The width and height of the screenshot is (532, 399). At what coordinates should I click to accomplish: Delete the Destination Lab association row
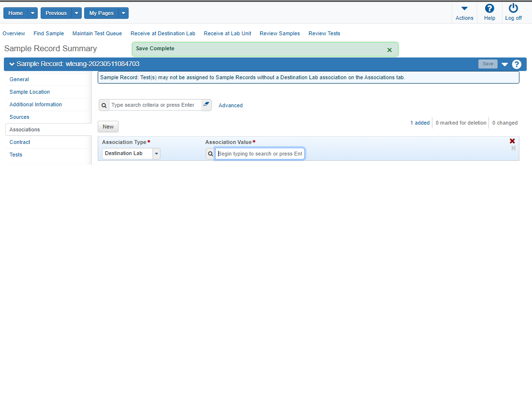click(512, 141)
